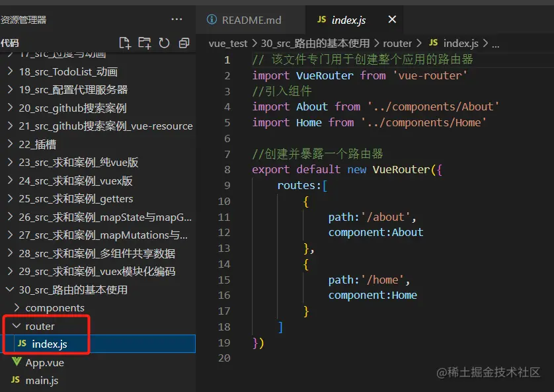
Task: Collapse all folders in explorer
Action: click(184, 43)
